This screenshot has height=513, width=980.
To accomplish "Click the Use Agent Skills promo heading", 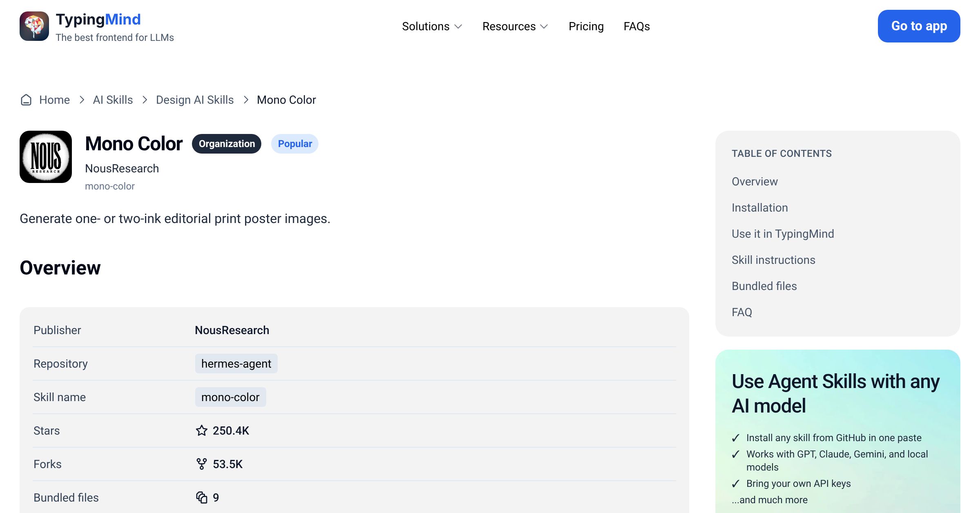I will click(835, 393).
